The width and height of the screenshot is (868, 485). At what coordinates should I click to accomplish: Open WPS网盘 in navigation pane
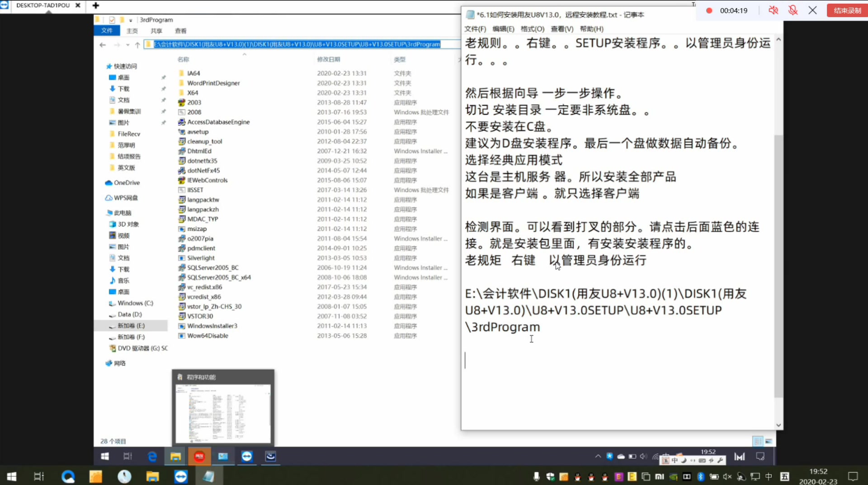coord(126,198)
